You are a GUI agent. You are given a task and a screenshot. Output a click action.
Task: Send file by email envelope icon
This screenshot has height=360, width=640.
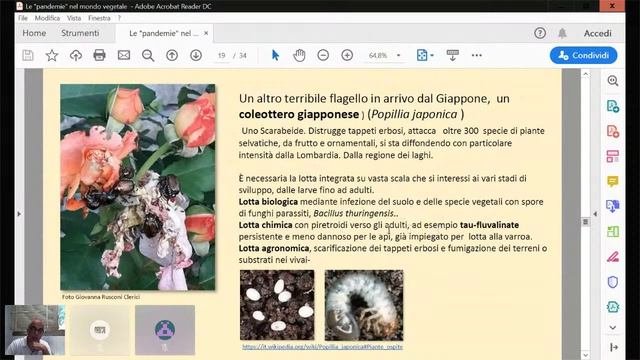coord(124,55)
